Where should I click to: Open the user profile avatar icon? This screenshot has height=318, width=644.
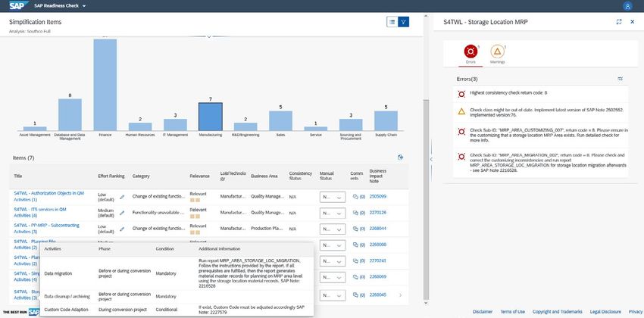627,6
